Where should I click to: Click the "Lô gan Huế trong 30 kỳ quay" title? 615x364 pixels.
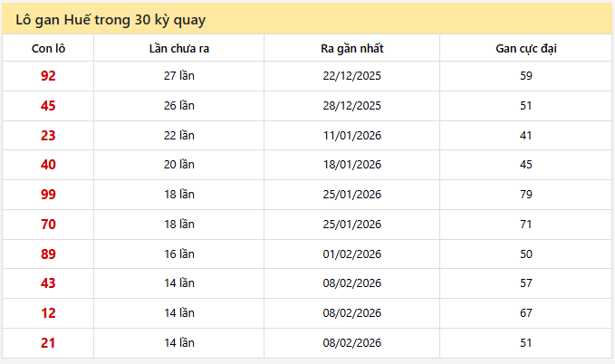click(111, 19)
